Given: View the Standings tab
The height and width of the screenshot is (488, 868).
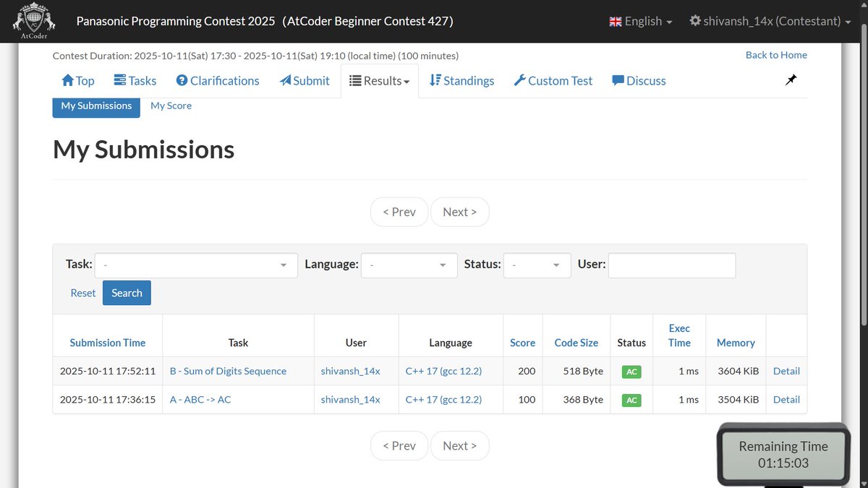Looking at the screenshot, I should pos(461,81).
